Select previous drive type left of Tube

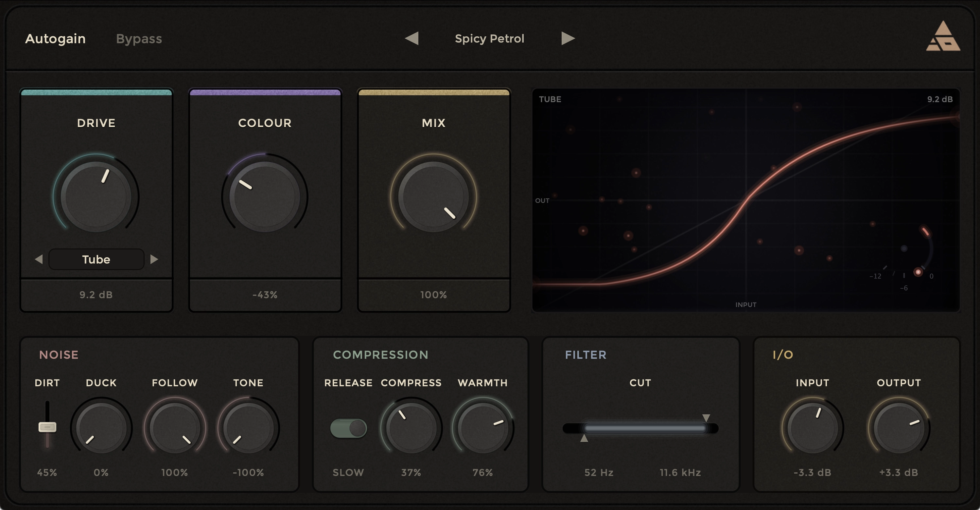[39, 259]
